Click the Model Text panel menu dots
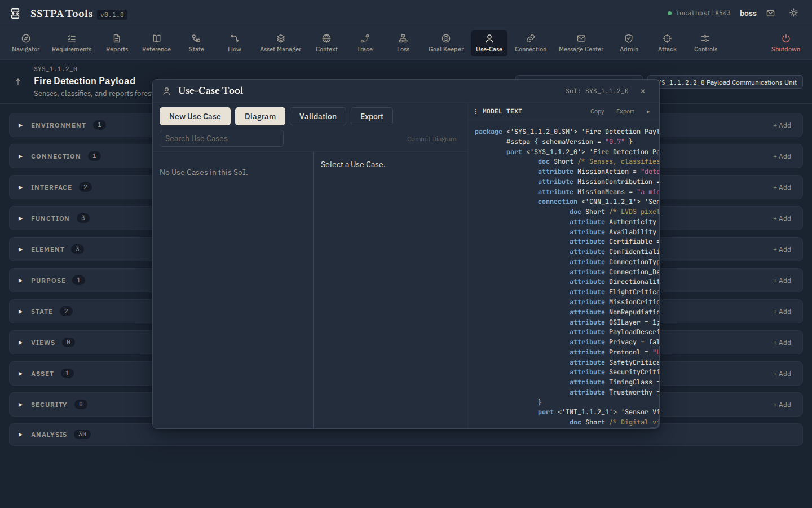Viewport: 812px width, 508px height. [x=476, y=111]
